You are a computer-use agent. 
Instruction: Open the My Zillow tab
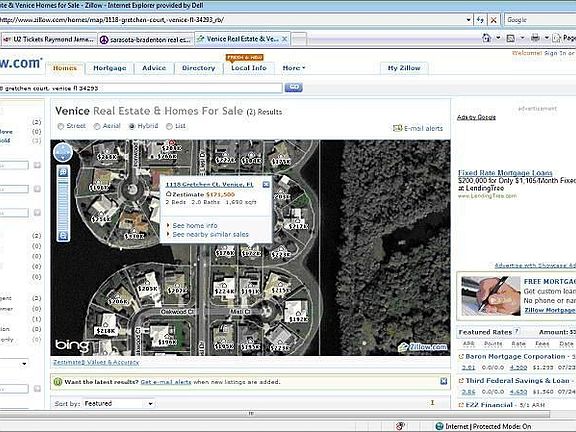404,68
